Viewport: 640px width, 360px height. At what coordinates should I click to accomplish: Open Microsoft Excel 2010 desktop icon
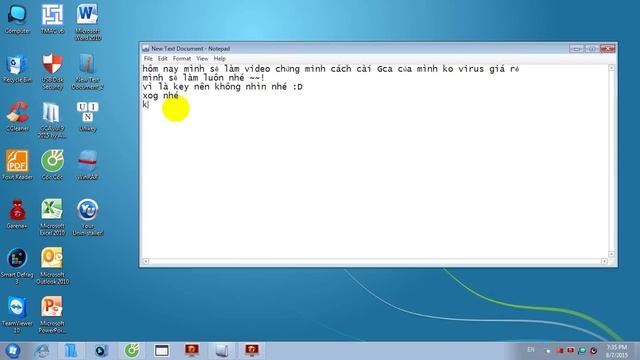coord(52,217)
